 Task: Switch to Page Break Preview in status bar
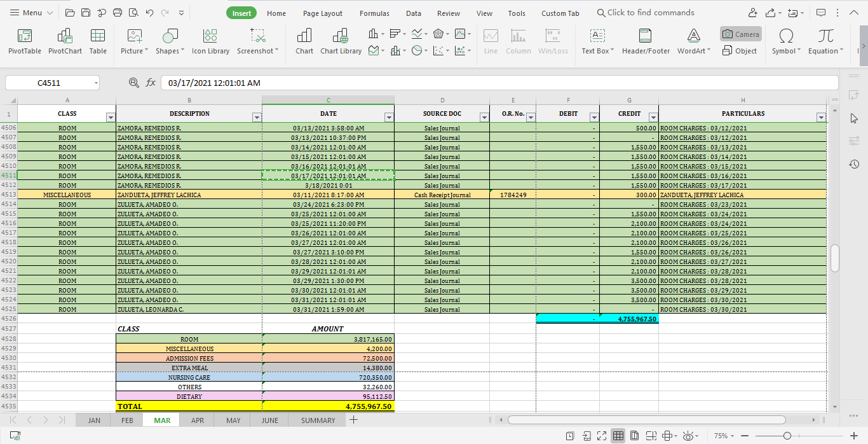pos(651,436)
